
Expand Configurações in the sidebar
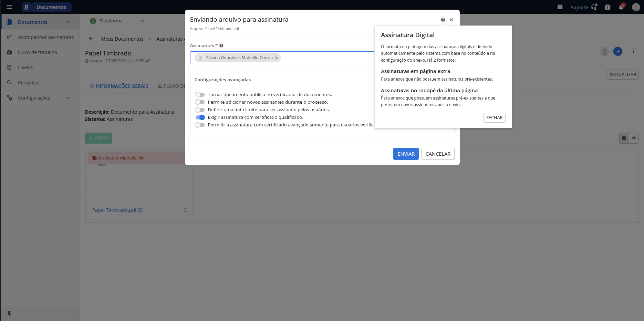[68, 98]
